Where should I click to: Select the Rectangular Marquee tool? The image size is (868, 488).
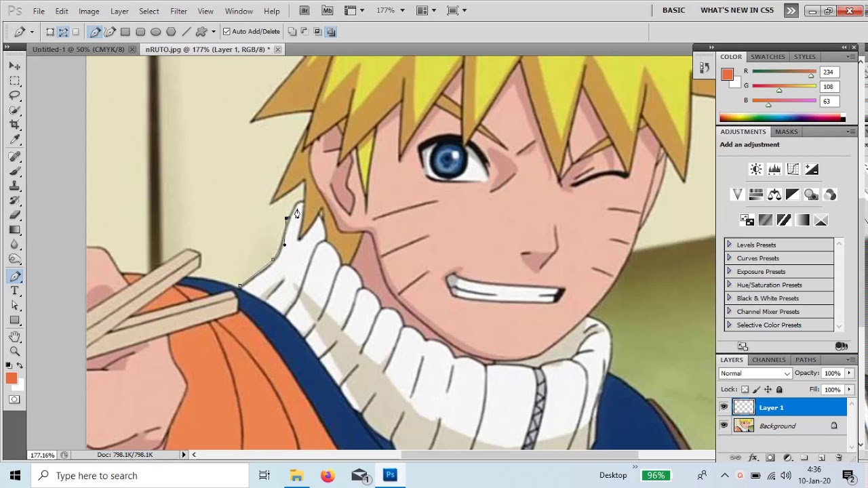coord(14,81)
